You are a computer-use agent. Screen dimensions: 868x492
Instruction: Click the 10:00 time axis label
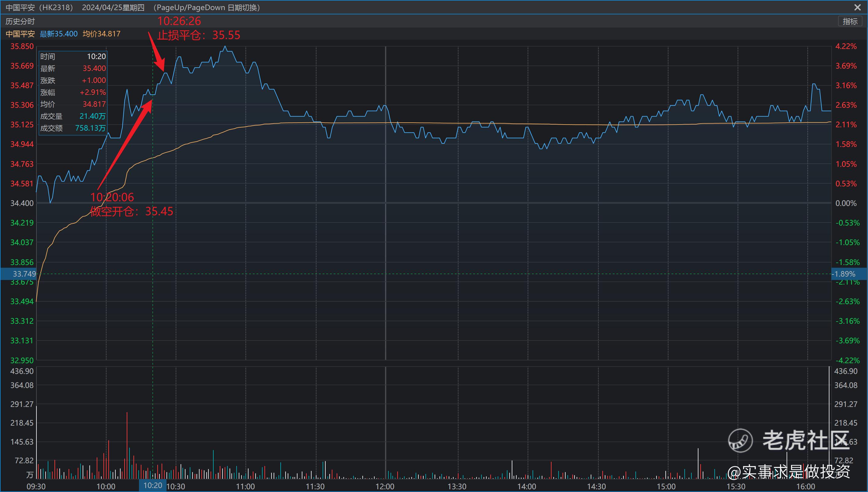coord(106,486)
